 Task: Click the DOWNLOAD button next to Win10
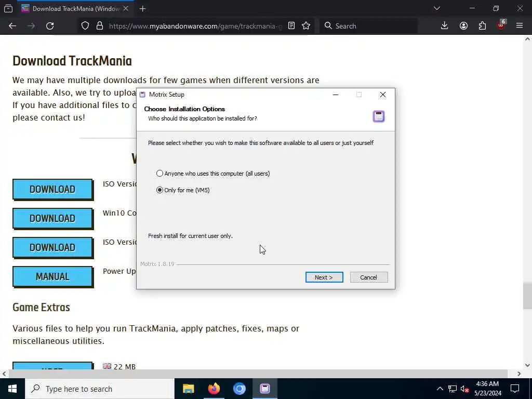point(52,219)
